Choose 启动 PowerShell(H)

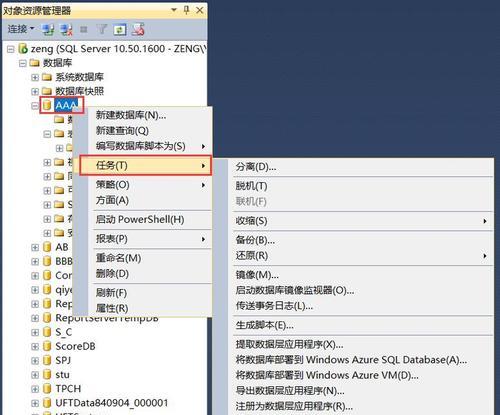[x=140, y=220]
